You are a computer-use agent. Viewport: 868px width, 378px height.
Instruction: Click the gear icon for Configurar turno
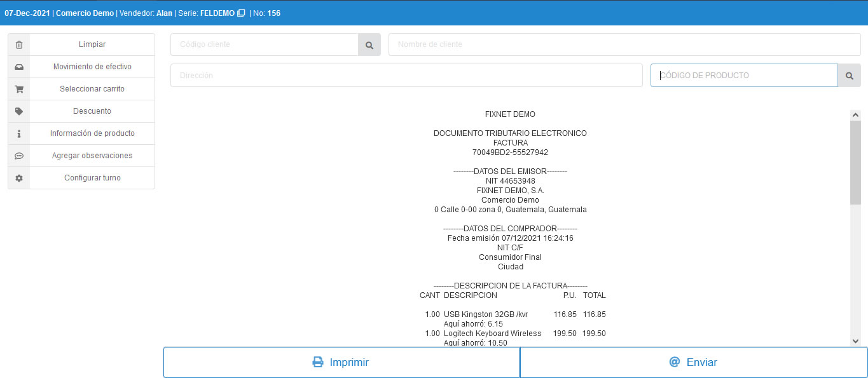[19, 178]
